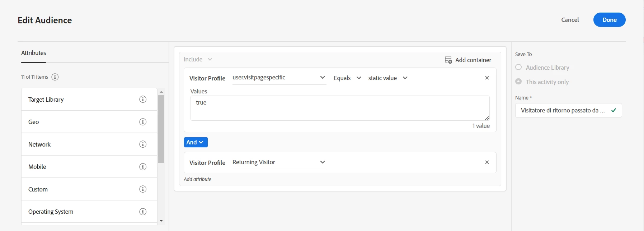Click into the Values text area
The image size is (644, 231).
click(340, 108)
